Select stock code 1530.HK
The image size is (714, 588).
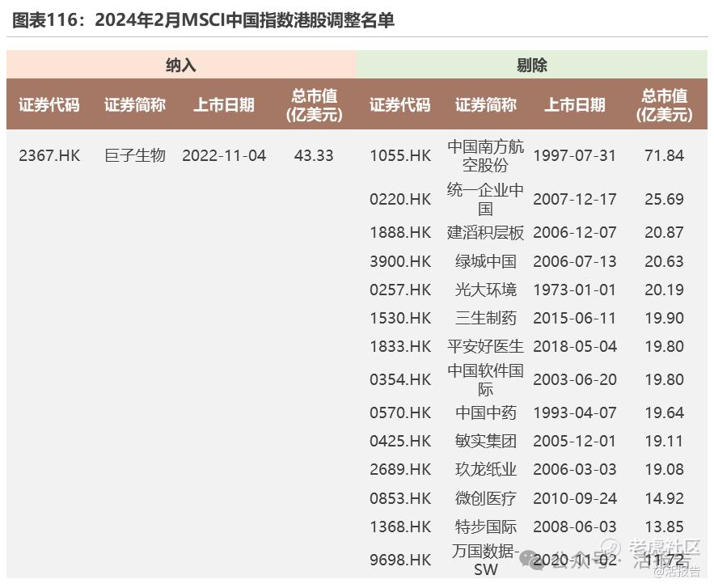(400, 318)
